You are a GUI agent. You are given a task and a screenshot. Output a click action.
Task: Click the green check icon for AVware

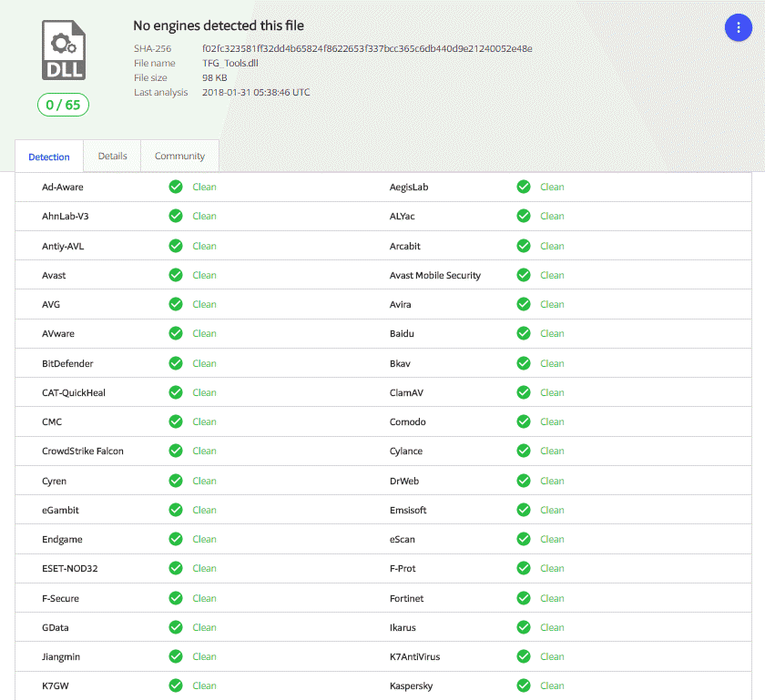click(x=176, y=334)
